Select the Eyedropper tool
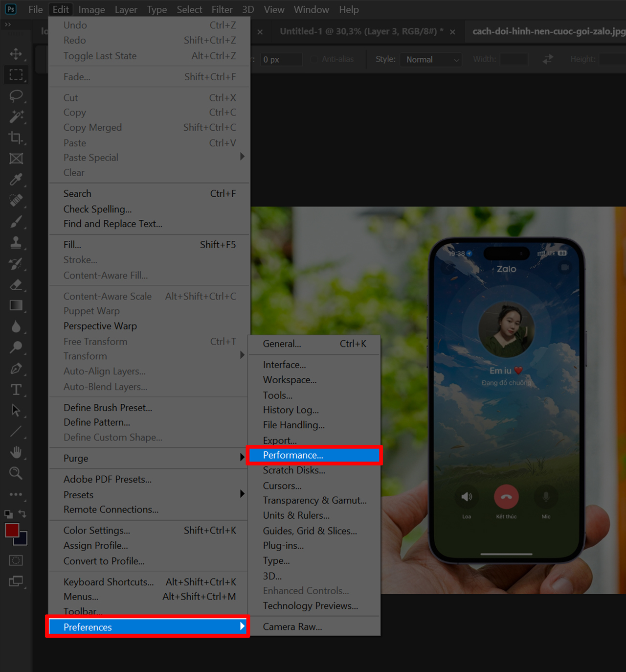Screen dimensions: 626x672 coord(16,180)
